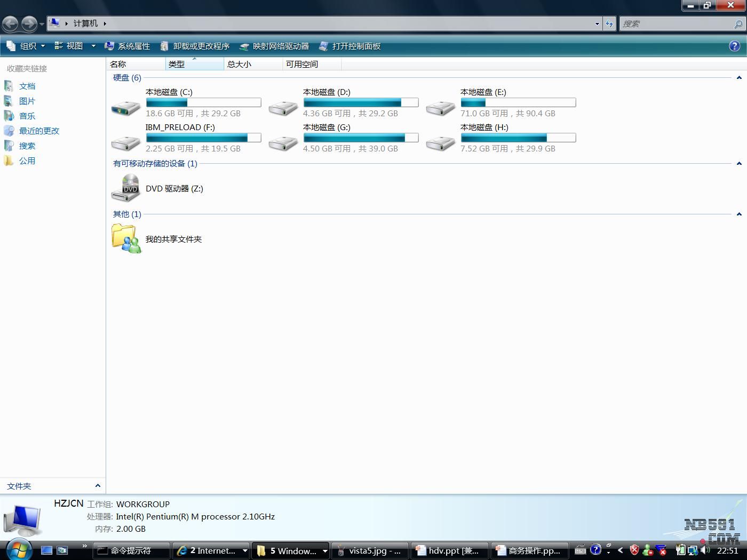Click 打开控制面板 open Control Panel button

[350, 46]
